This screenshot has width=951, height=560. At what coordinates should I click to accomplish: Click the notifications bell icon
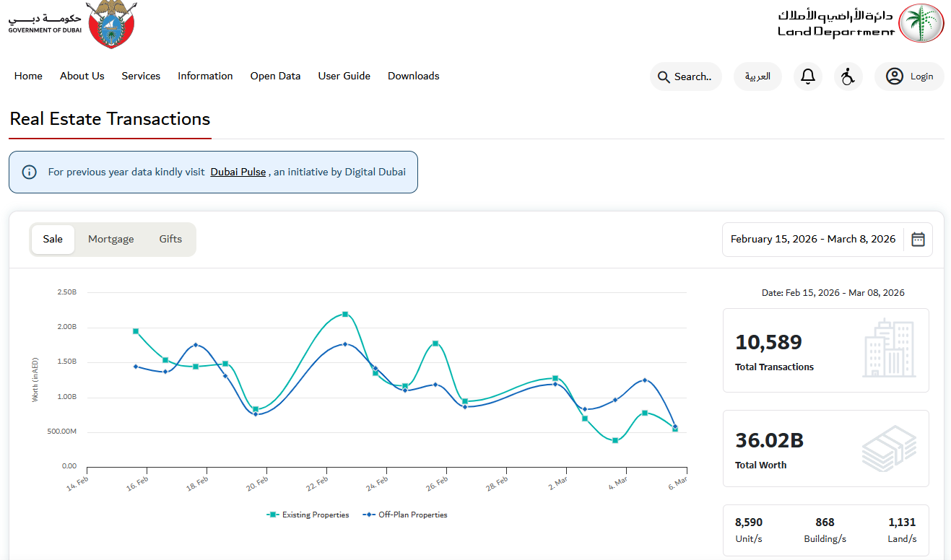808,76
